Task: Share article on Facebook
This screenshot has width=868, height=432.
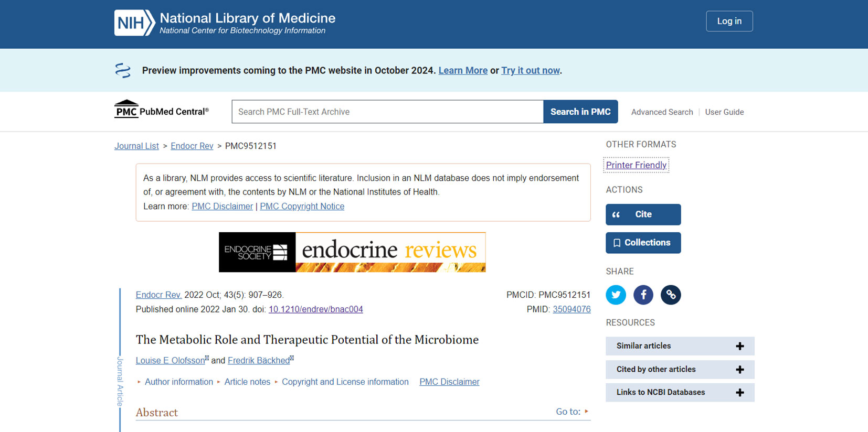Action: [643, 295]
